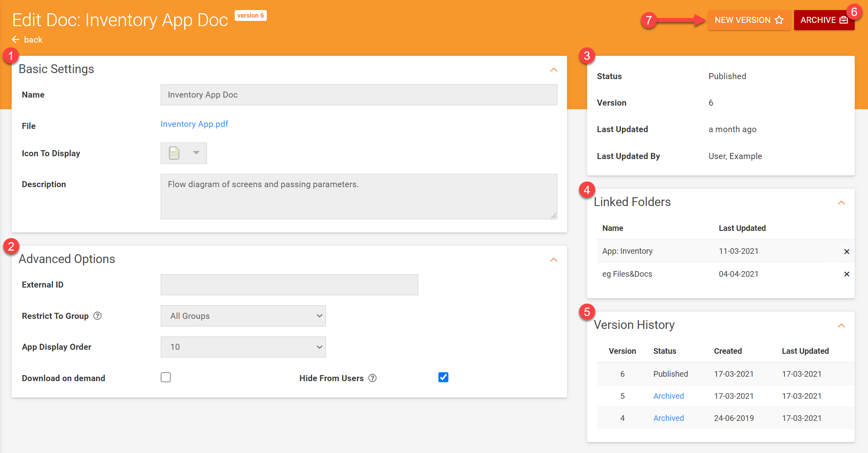
Task: Collapse the Basic Settings panel
Action: [x=553, y=70]
